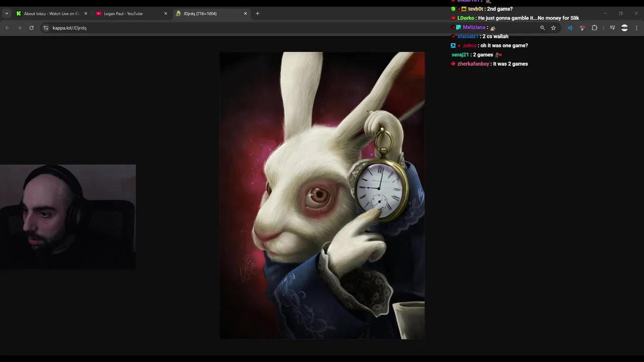Viewport: 644px width, 362px height.
Task: Click the white rabbit image
Action: point(322,196)
